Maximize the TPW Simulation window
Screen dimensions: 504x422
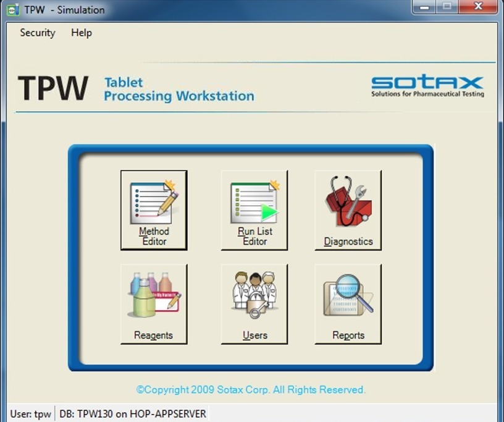coord(447,7)
